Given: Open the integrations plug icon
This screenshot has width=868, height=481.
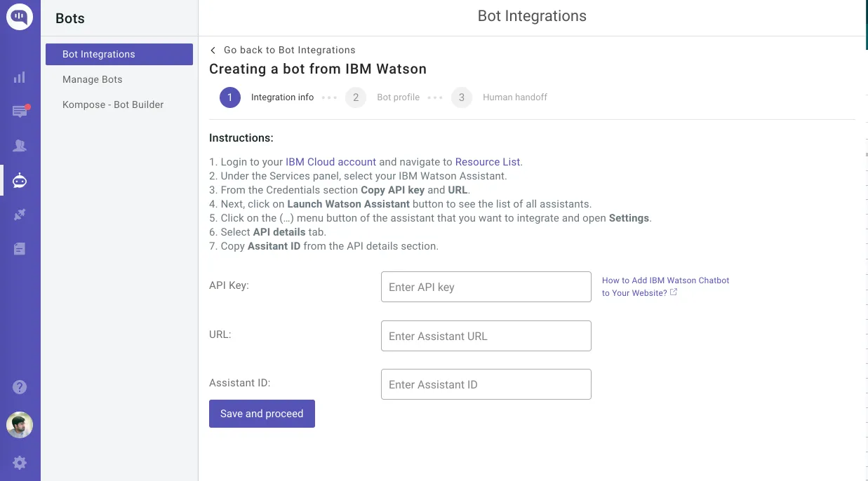Looking at the screenshot, I should pyautogui.click(x=20, y=215).
